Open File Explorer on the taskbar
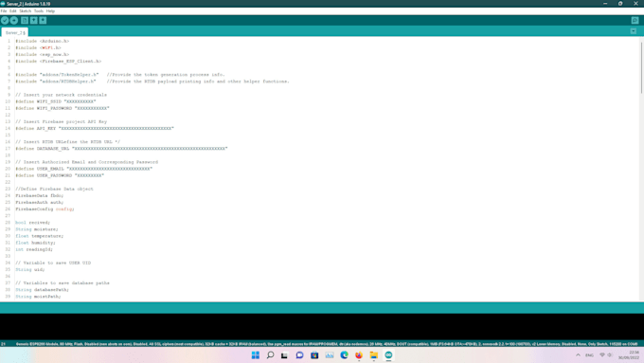644x363 pixels. click(374, 355)
